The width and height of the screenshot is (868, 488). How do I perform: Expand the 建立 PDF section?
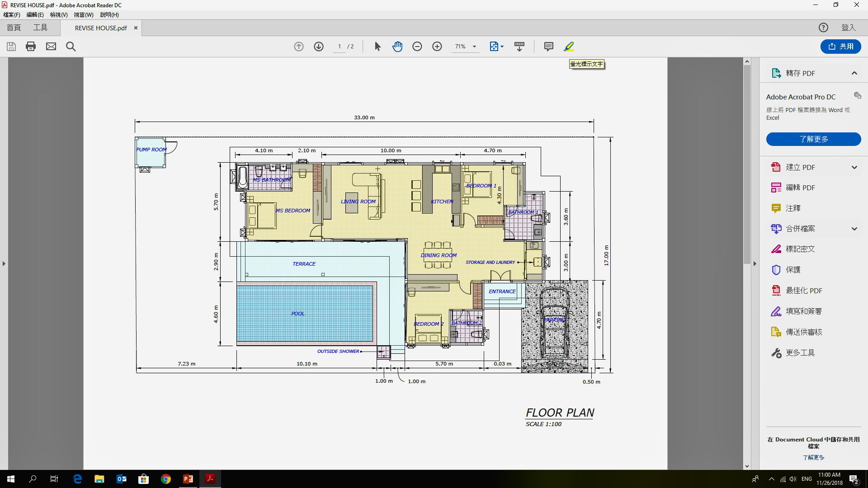tap(854, 167)
